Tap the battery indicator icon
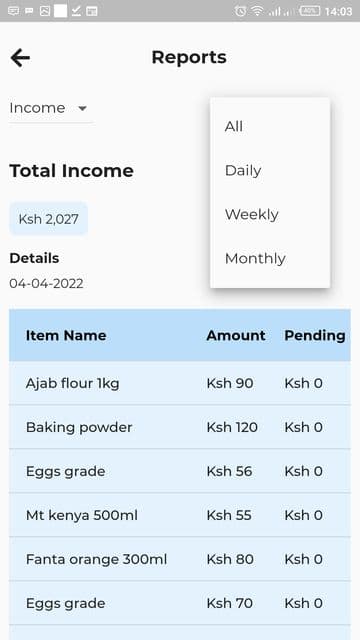Screen dimensions: 360x640 310,11
